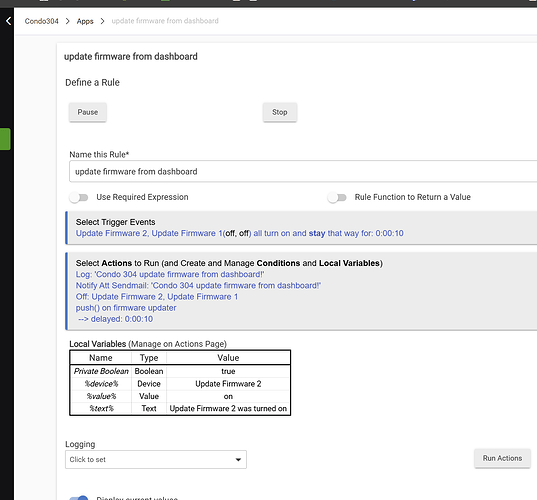Image resolution: width=537 pixels, height=500 pixels.
Task: Click the Pause button
Action: point(88,112)
